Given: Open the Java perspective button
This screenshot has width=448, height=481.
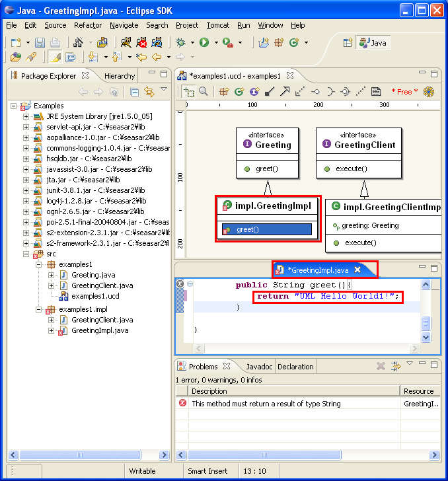Looking at the screenshot, I should 373,43.
